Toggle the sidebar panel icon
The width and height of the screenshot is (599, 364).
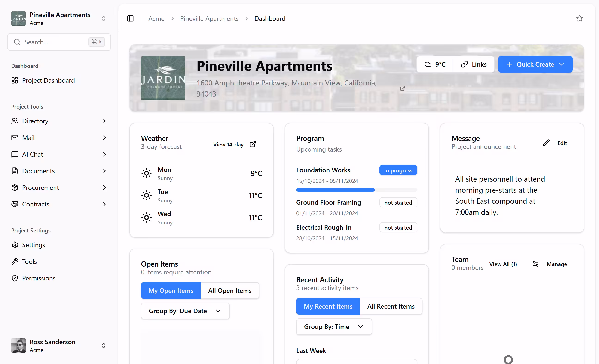point(130,18)
